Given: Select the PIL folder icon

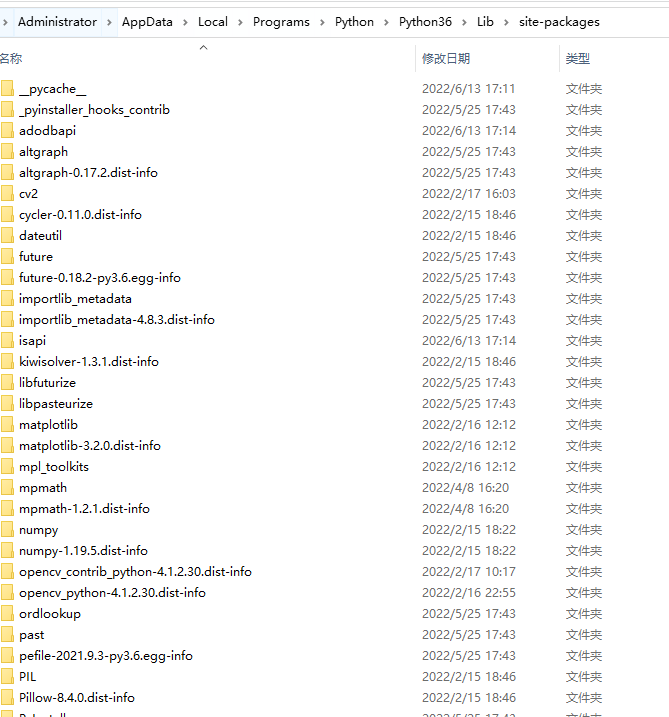Looking at the screenshot, I should pyautogui.click(x=7, y=677).
